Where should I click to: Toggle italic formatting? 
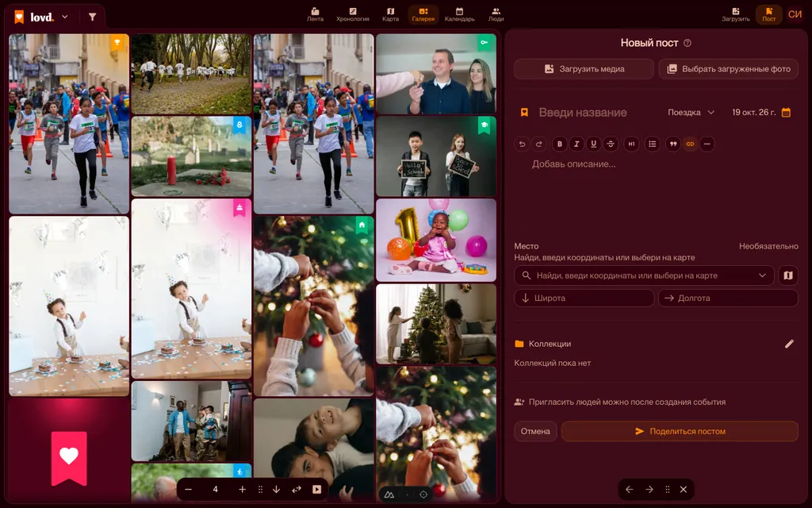pos(576,144)
